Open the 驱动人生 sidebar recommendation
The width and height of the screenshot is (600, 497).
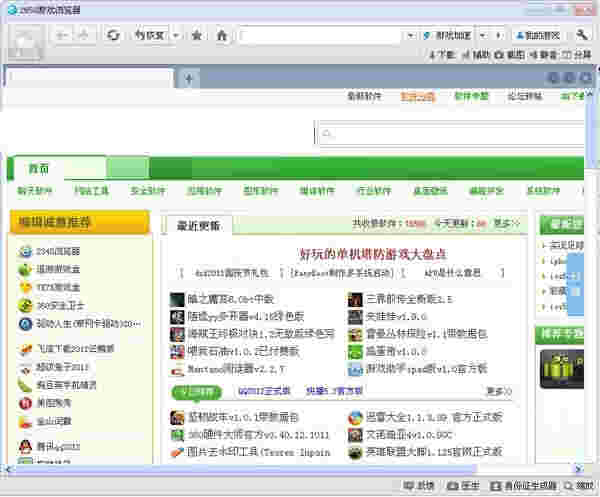(88, 324)
